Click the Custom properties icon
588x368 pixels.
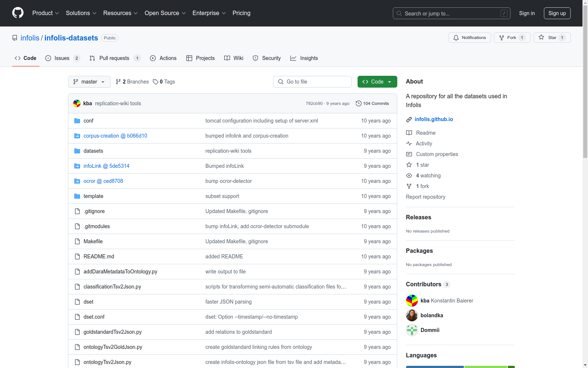coord(409,154)
